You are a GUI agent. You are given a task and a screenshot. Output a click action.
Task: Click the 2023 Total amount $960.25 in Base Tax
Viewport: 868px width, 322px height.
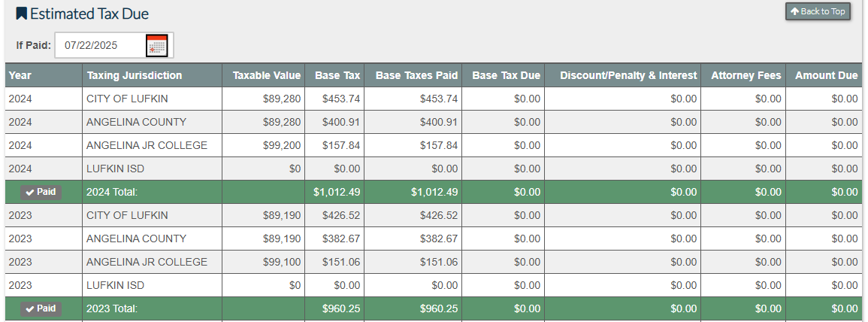coord(341,308)
